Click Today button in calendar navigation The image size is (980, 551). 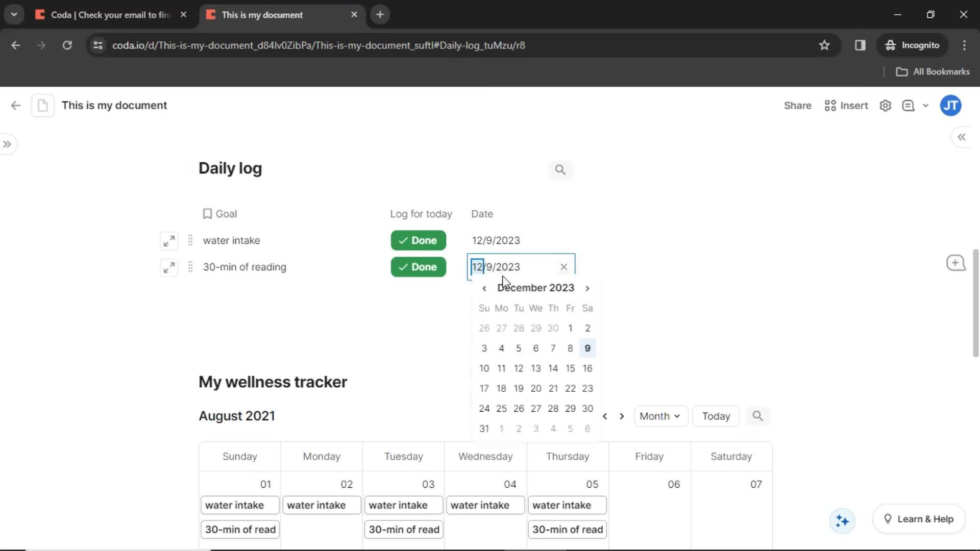(x=717, y=416)
